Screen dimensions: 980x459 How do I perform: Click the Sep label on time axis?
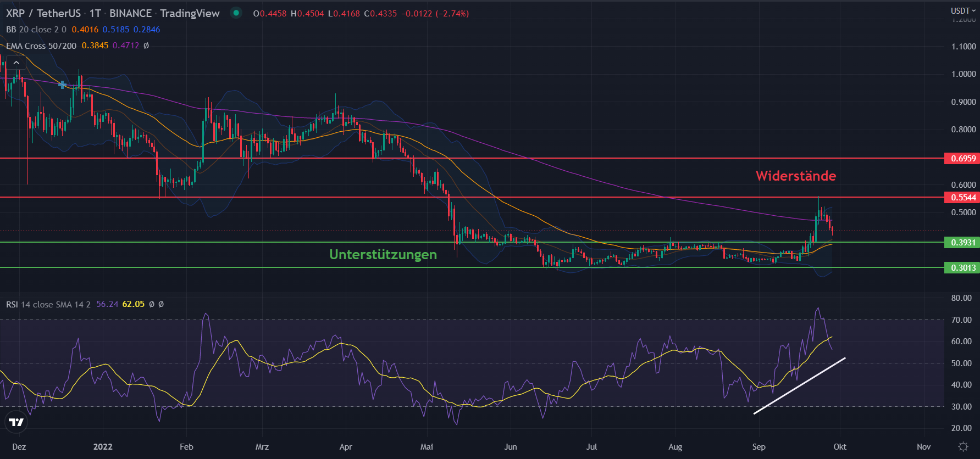click(x=759, y=447)
